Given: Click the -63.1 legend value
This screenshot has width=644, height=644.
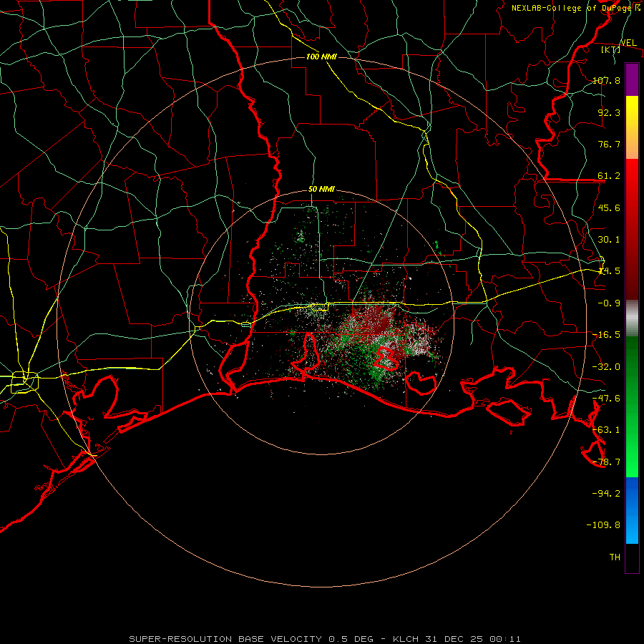Looking at the screenshot, I should coord(607,430).
